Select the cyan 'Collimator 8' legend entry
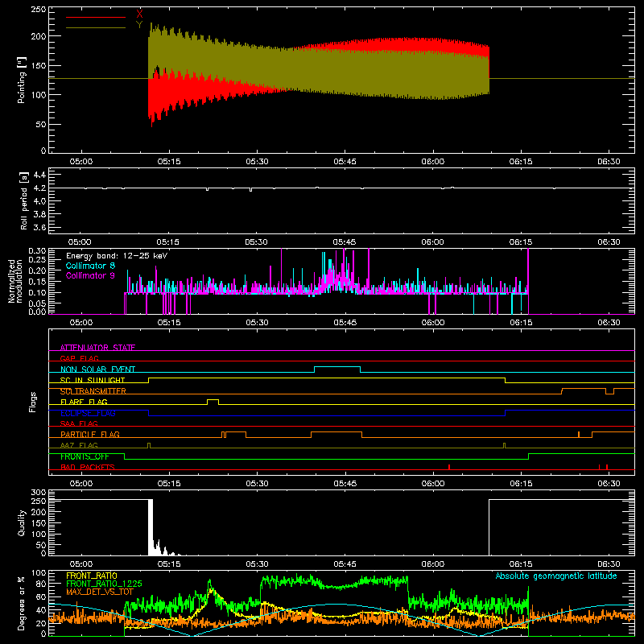This screenshot has width=644, height=644. tap(90, 266)
